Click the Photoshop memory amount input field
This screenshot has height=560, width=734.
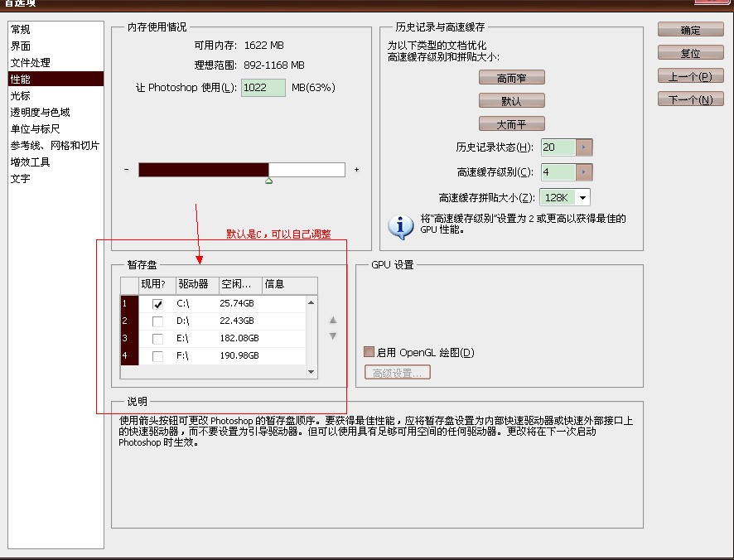[x=261, y=86]
